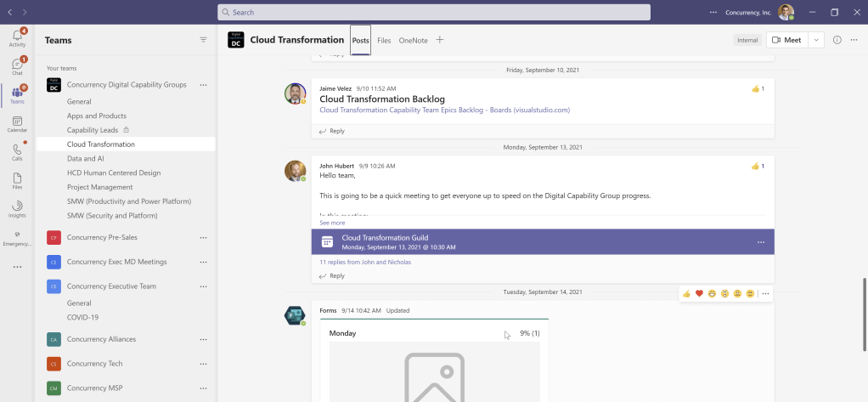Click the Search input box
This screenshot has width=868, height=402.
433,12
